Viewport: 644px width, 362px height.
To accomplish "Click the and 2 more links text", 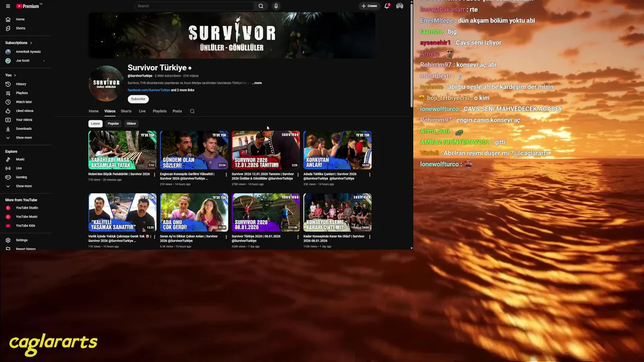I will [x=183, y=90].
